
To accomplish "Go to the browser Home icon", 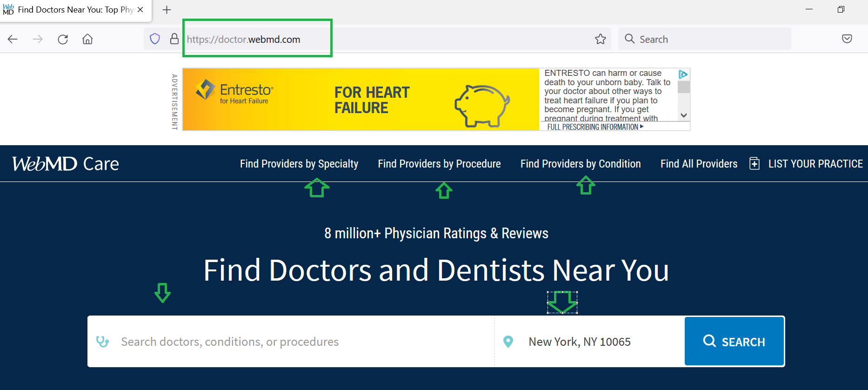I will (x=87, y=39).
